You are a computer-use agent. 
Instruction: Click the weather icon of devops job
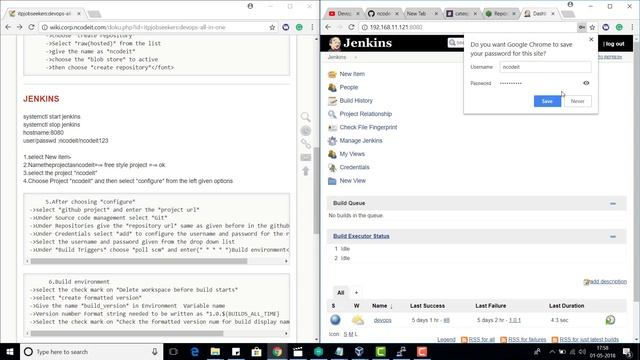coord(358,320)
